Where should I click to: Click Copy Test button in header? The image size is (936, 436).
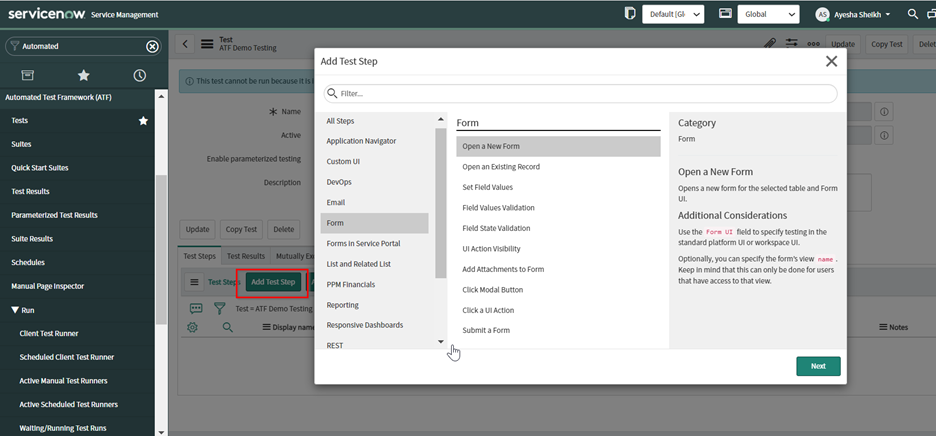tap(886, 44)
